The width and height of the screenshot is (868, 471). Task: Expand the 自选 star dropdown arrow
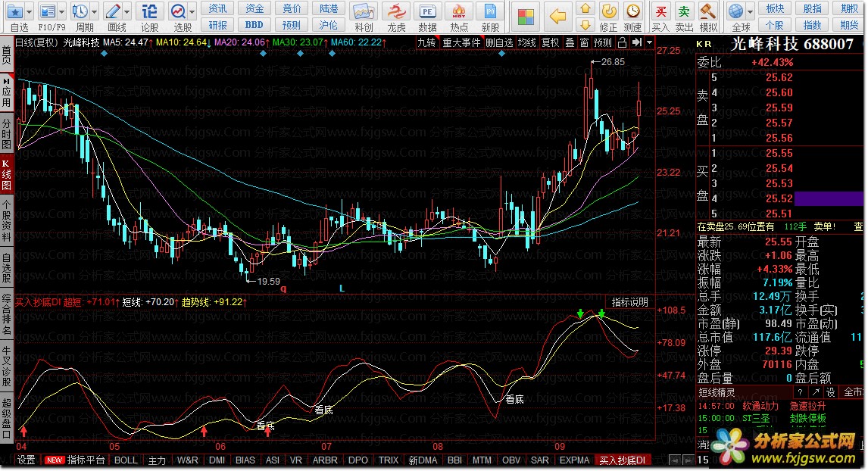[30, 11]
